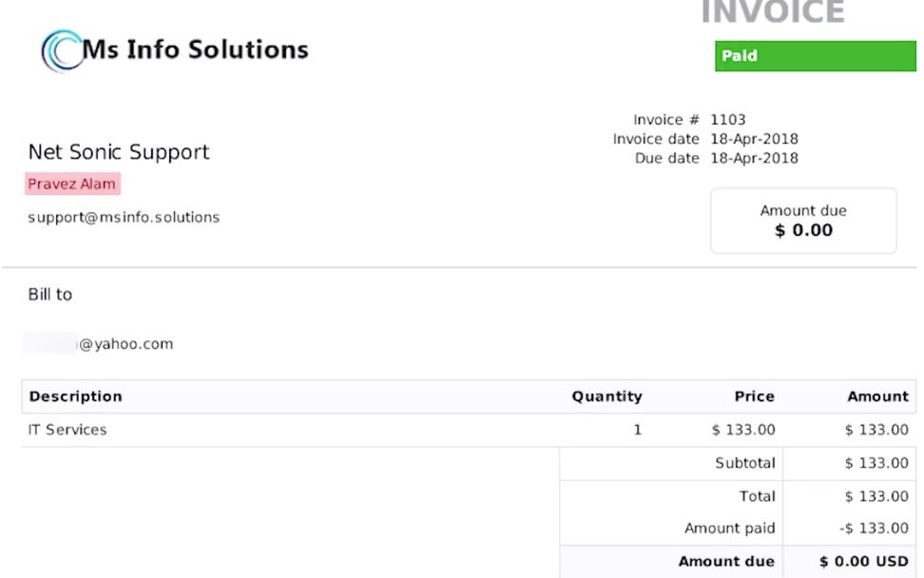The image size is (924, 578).
Task: Click the Subtotal $ 133.00 value
Action: (x=876, y=463)
